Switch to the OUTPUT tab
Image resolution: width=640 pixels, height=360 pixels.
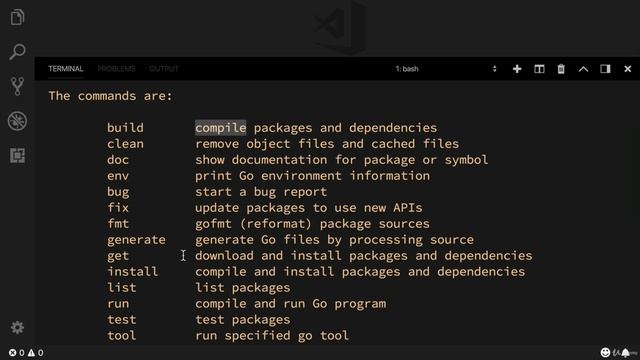164,69
